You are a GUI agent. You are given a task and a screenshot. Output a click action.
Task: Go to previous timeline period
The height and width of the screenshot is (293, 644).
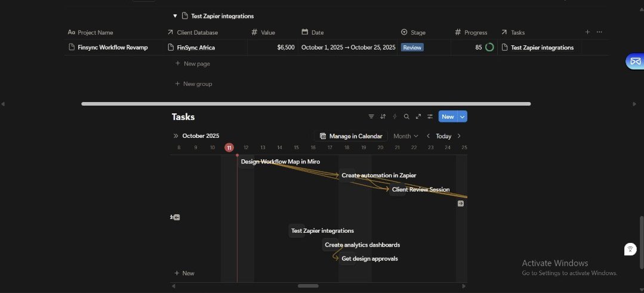pyautogui.click(x=428, y=136)
